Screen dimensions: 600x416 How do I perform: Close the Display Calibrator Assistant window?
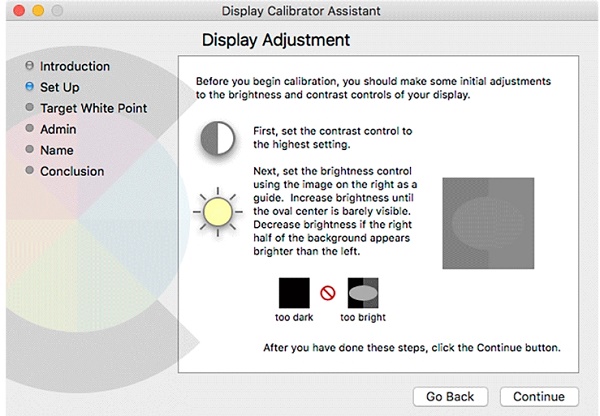tap(19, 10)
